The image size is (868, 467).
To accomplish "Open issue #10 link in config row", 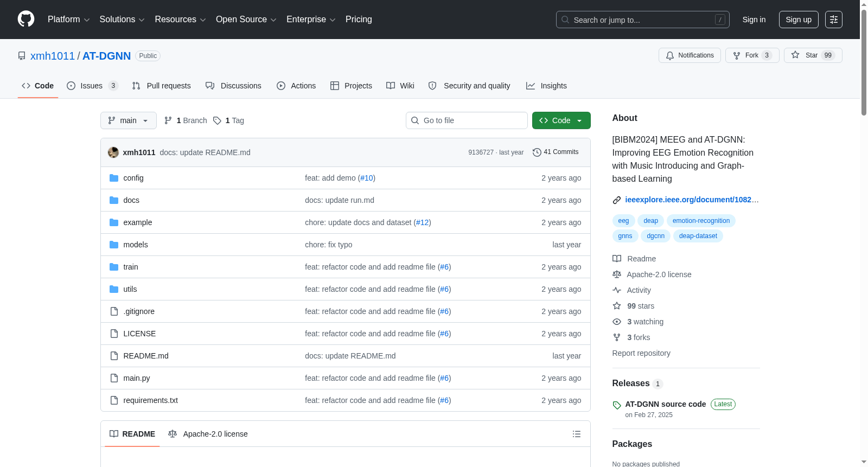I will [x=367, y=178].
